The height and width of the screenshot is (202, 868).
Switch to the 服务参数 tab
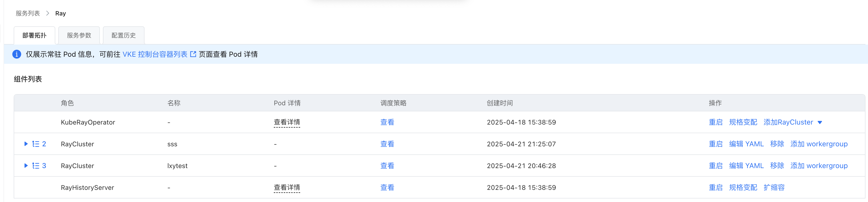[x=79, y=35]
